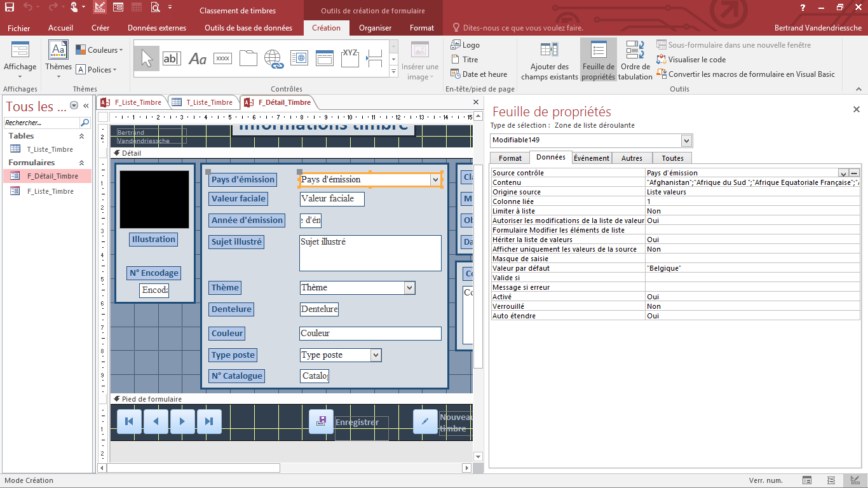868x488 pixels.
Task: Open the Source contrôle dropdown arrow
Action: [x=843, y=173]
